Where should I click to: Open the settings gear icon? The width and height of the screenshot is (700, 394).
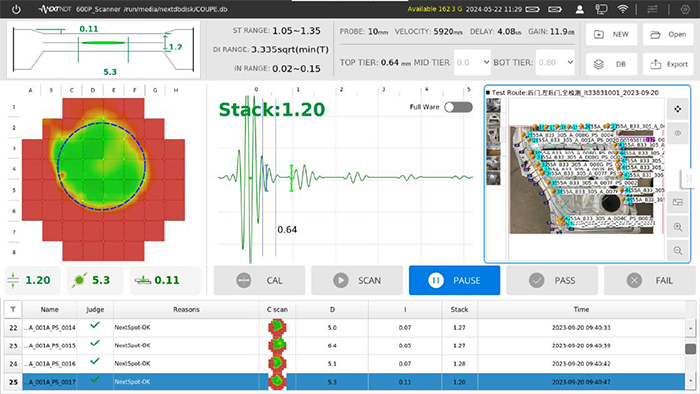tap(685, 9)
